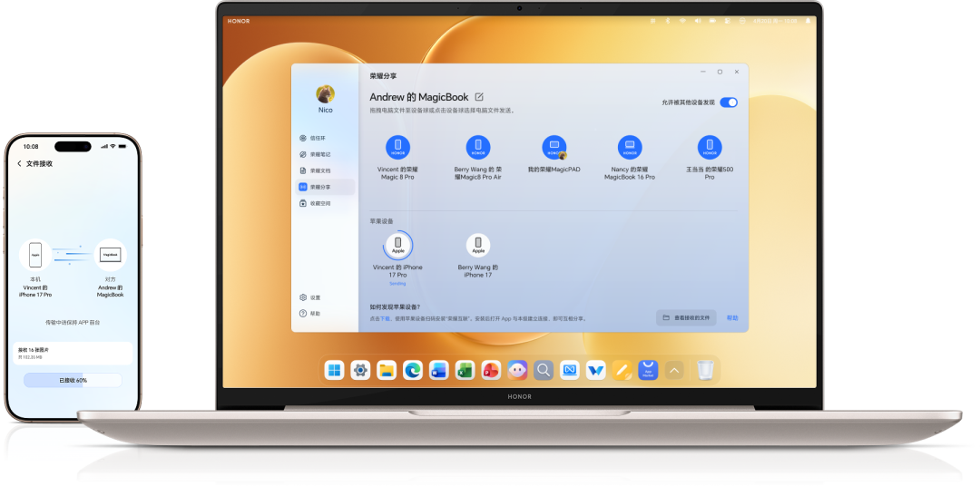Launch PowerPoint from the dock
Screen dimensions: 980x486
tap(491, 371)
